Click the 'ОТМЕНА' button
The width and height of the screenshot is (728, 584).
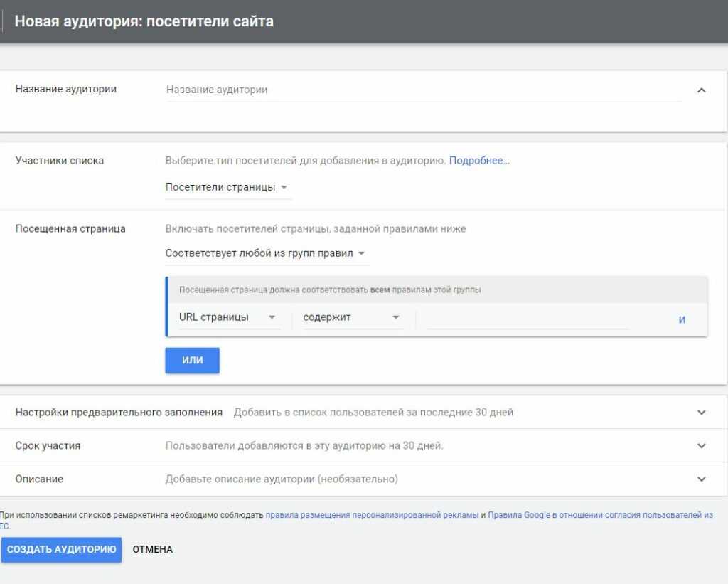tap(152, 550)
